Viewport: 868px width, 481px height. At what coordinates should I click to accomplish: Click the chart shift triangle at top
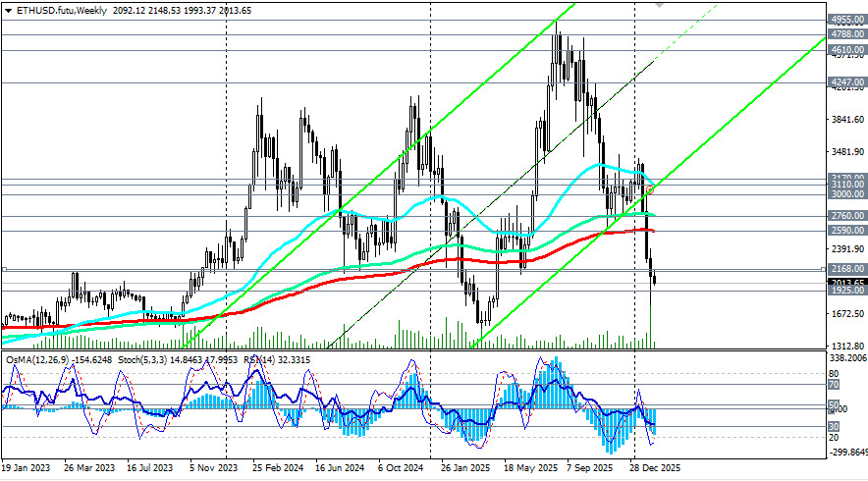[x=659, y=4]
